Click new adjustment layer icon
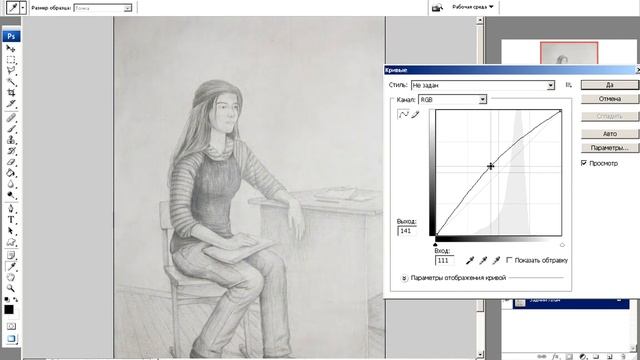640x360 pixels. coord(583,357)
